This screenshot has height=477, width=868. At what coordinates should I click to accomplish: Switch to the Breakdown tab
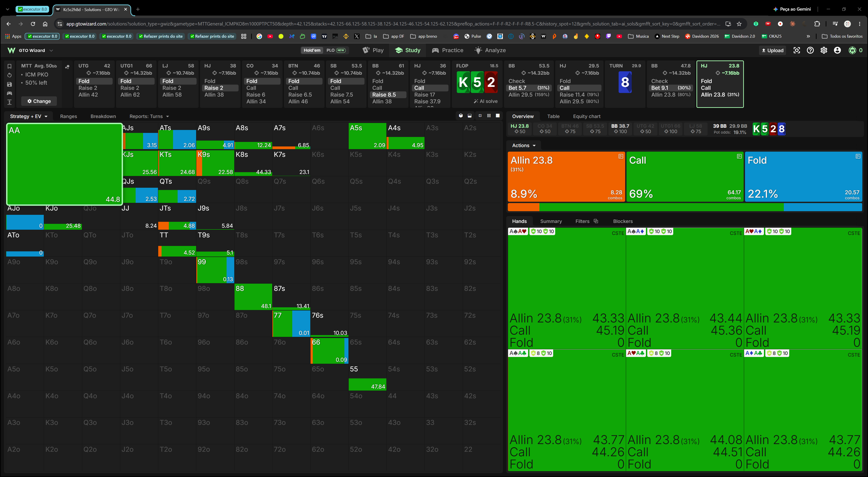pos(103,116)
